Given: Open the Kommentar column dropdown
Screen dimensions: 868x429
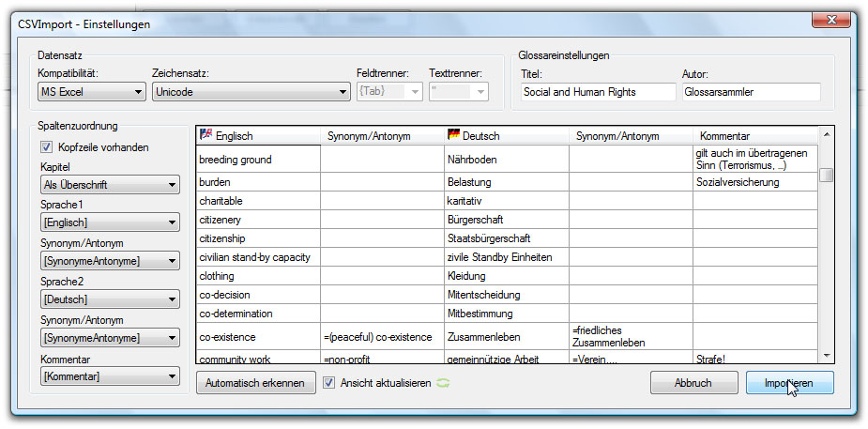Looking at the screenshot, I should pos(110,376).
